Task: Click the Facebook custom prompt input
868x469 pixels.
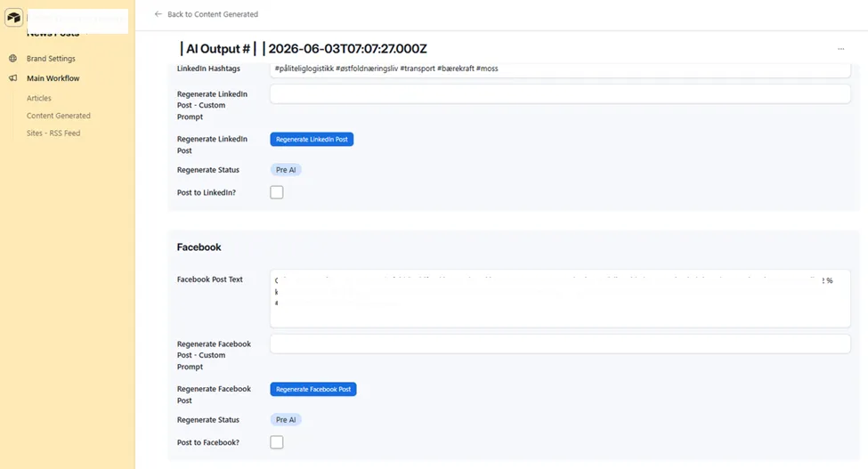Action: coord(560,344)
